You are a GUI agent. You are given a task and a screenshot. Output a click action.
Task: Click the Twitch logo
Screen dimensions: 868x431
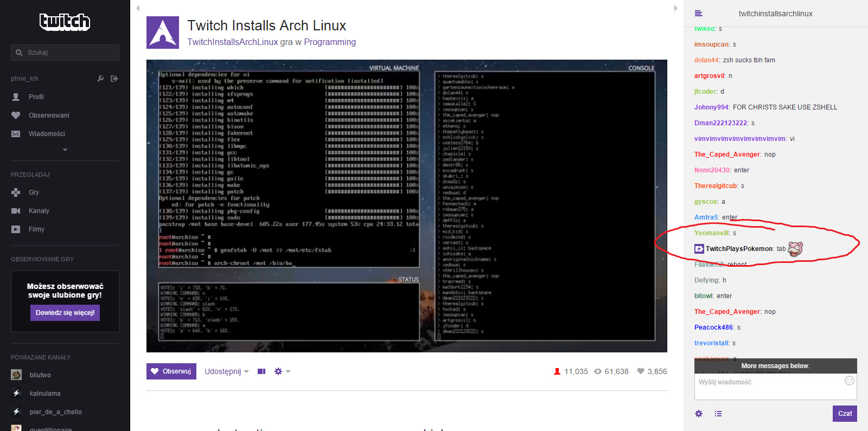[65, 22]
